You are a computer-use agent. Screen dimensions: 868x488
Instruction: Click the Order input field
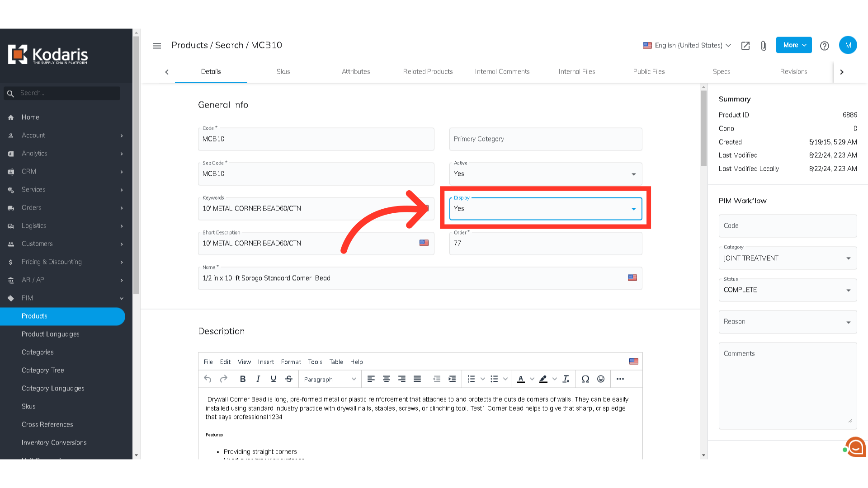click(545, 244)
